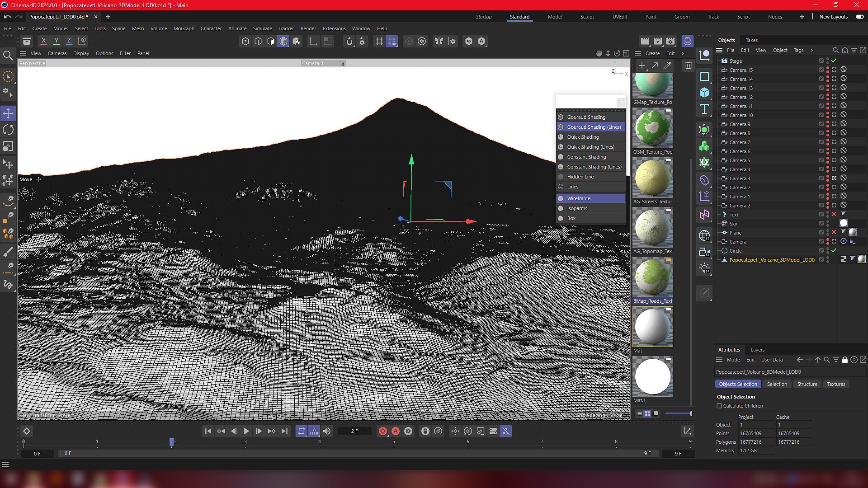Viewport: 868px width, 488px height.
Task: Open Edit Render Settings clapperboard gear
Action: 670,41
